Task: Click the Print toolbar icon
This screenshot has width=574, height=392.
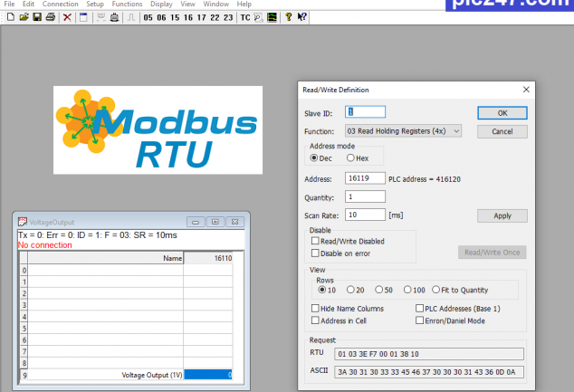Action: point(51,17)
